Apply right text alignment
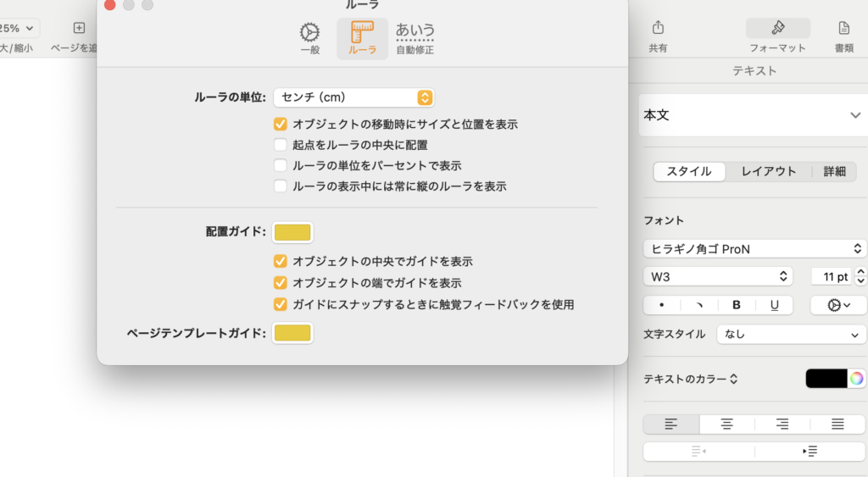This screenshot has height=477, width=868. click(x=782, y=424)
